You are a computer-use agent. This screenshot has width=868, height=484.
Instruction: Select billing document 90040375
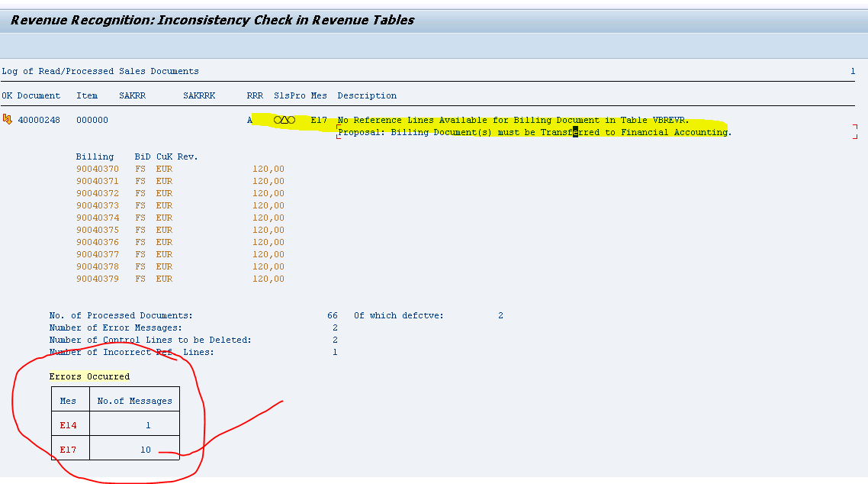coord(98,230)
